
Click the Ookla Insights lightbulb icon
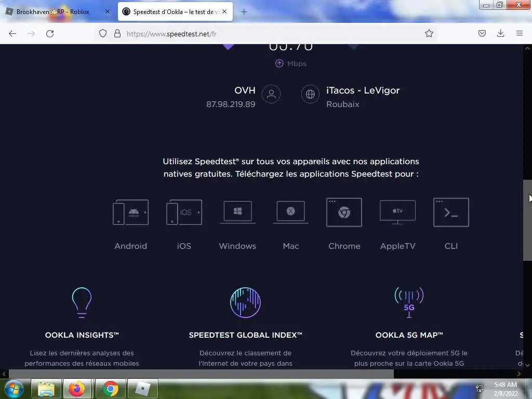(x=82, y=302)
